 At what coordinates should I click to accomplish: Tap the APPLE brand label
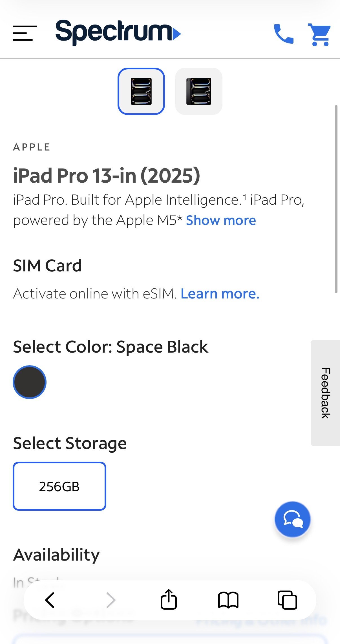[32, 147]
